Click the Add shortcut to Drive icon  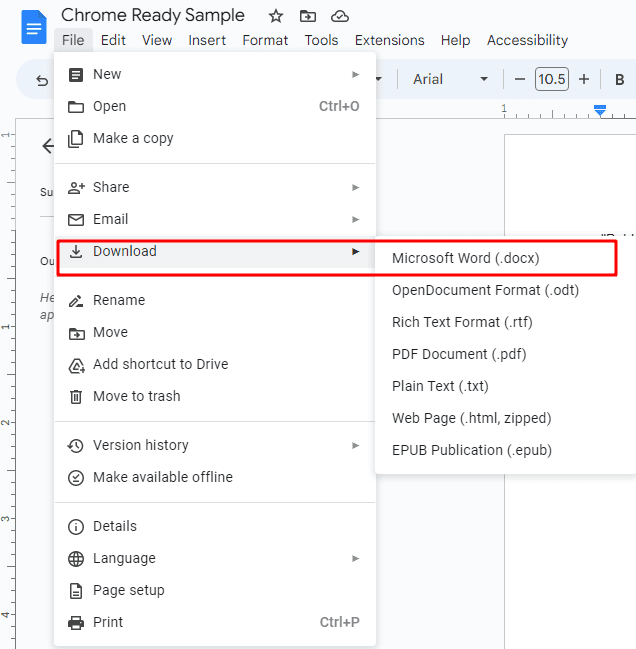tap(76, 365)
